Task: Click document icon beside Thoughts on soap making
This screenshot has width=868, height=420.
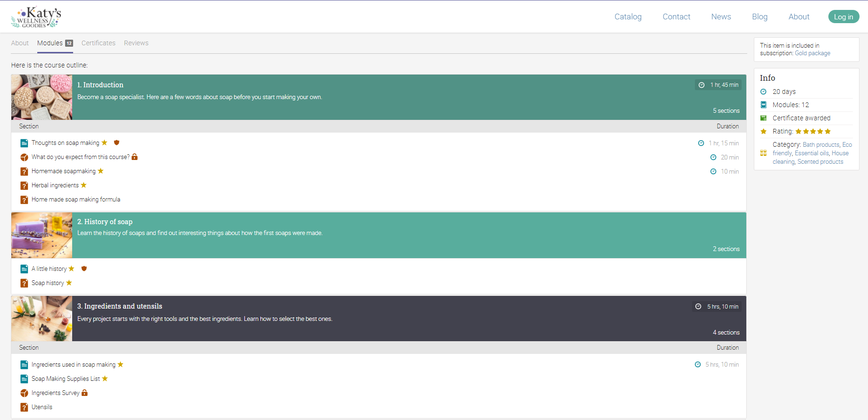Action: tap(24, 143)
